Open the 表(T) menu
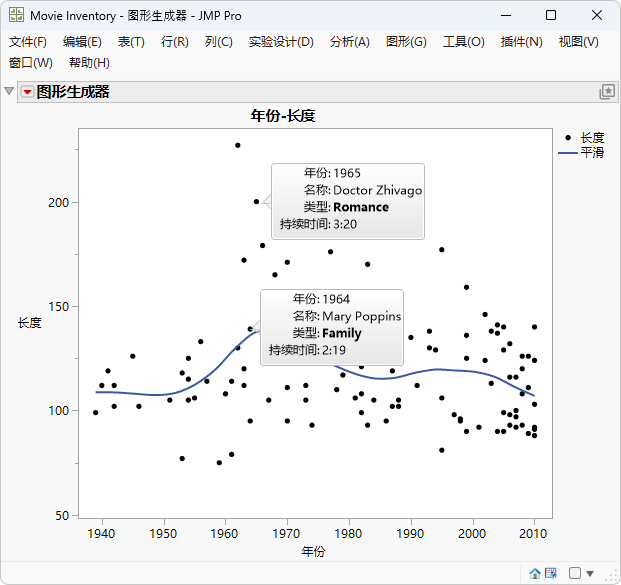Image resolution: width=621 pixels, height=585 pixels. 131,42
